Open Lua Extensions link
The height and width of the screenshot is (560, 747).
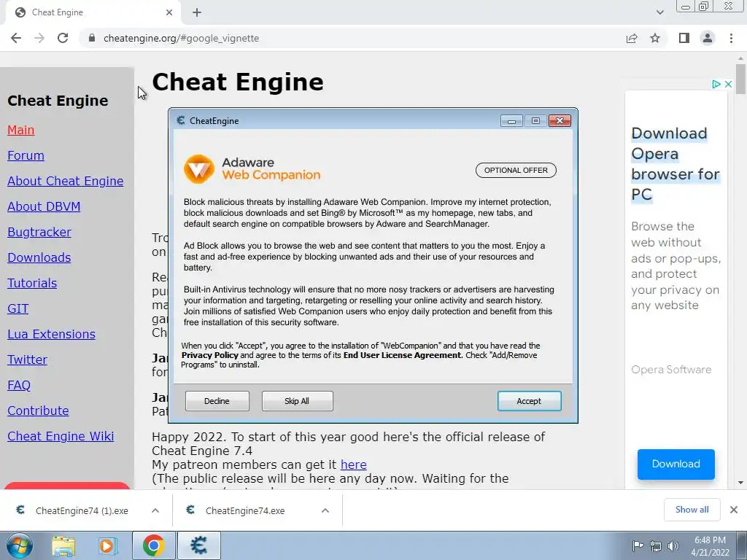pyautogui.click(x=52, y=334)
